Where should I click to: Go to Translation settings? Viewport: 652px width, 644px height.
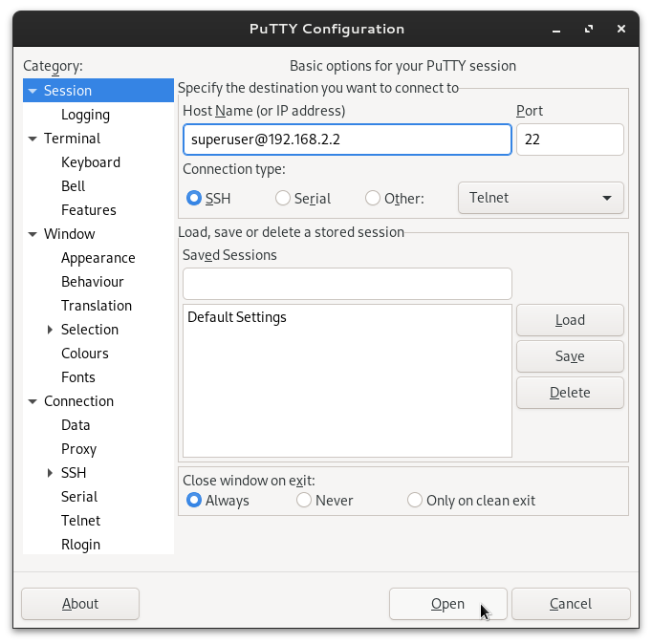[x=98, y=306]
